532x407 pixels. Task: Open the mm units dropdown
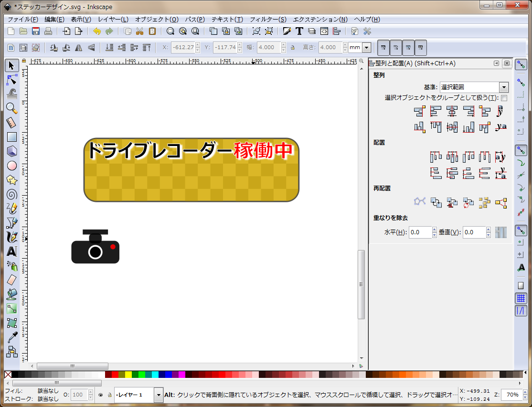366,48
